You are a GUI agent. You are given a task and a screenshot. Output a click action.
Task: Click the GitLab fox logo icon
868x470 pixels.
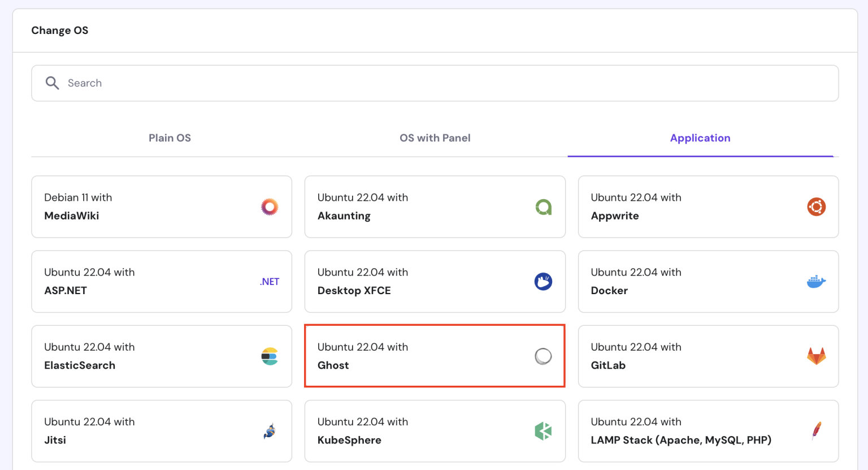(x=816, y=356)
